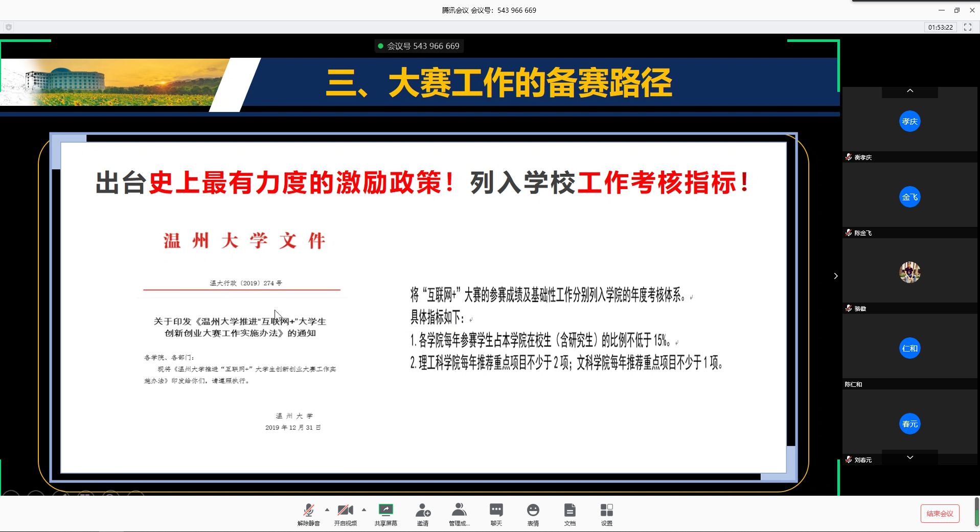Open the 聊天 chat panel
This screenshot has width=980, height=532.
[496, 514]
